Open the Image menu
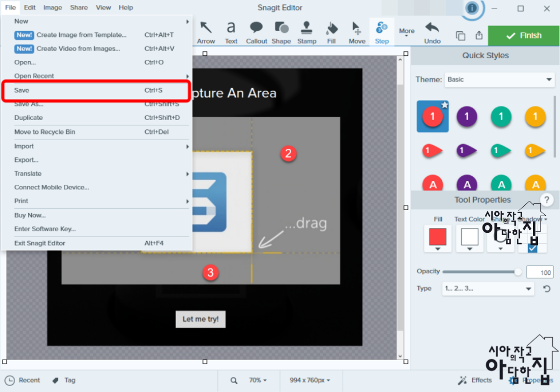The image size is (560, 392). pyautogui.click(x=52, y=7)
